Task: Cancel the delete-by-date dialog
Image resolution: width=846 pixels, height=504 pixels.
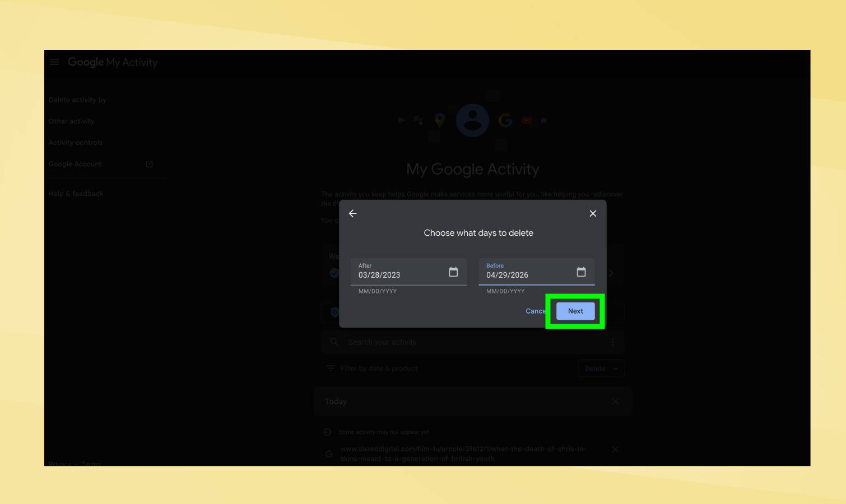Action: (536, 311)
